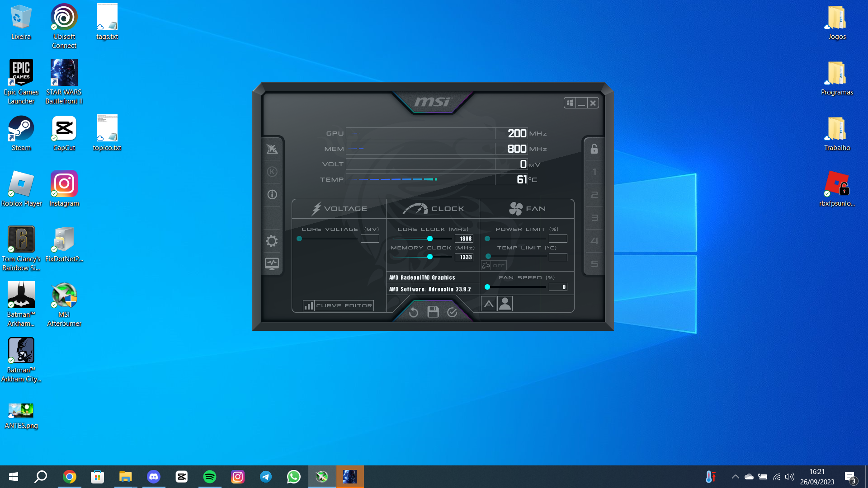Viewport: 868px width, 488px height.
Task: Click the apply checkmark icon
Action: pos(452,312)
